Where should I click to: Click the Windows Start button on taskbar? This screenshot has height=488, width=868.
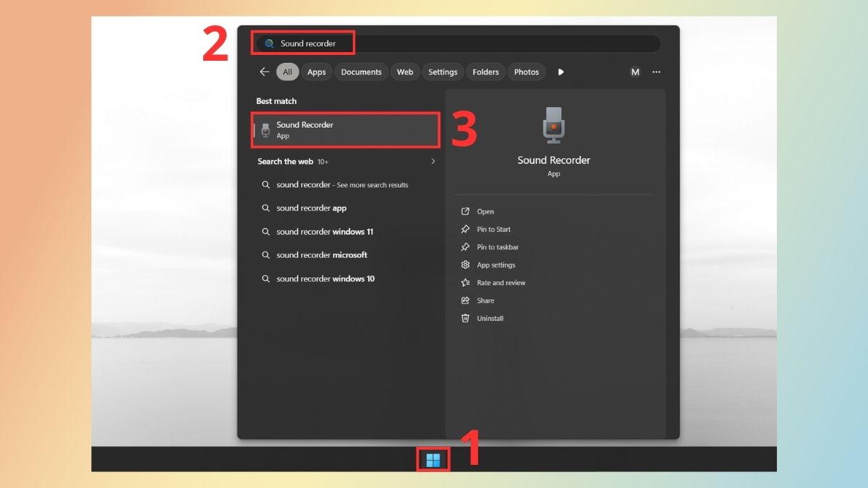pos(433,461)
